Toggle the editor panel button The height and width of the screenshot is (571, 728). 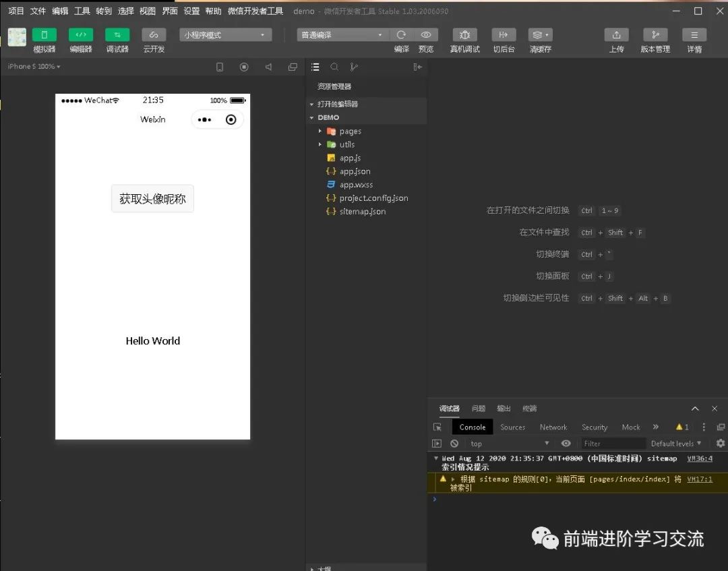pyautogui.click(x=81, y=35)
